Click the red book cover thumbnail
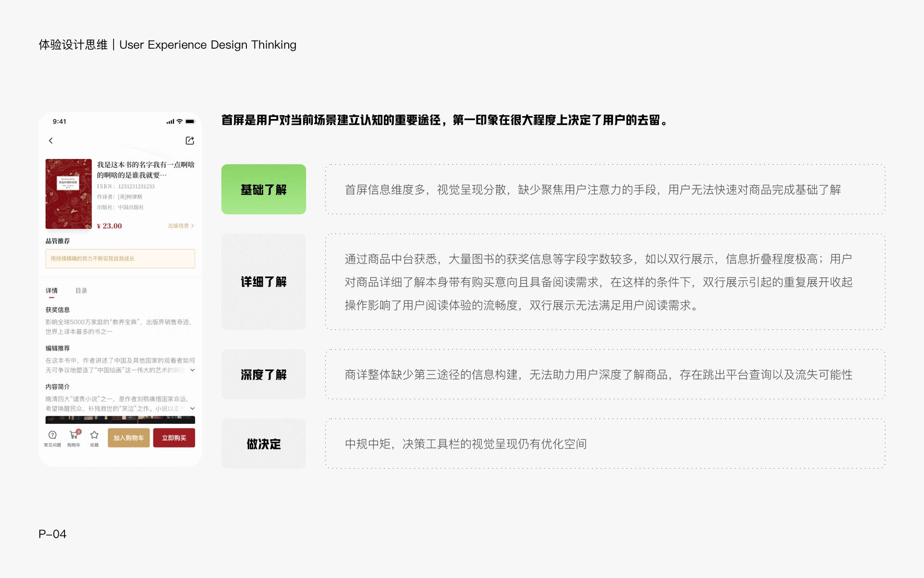Viewport: 924px width, 578px height. pos(68,194)
